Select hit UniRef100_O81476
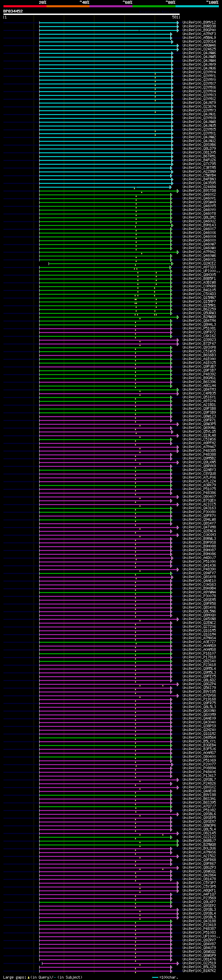The width and height of the screenshot is (222, 980). (x=199, y=959)
